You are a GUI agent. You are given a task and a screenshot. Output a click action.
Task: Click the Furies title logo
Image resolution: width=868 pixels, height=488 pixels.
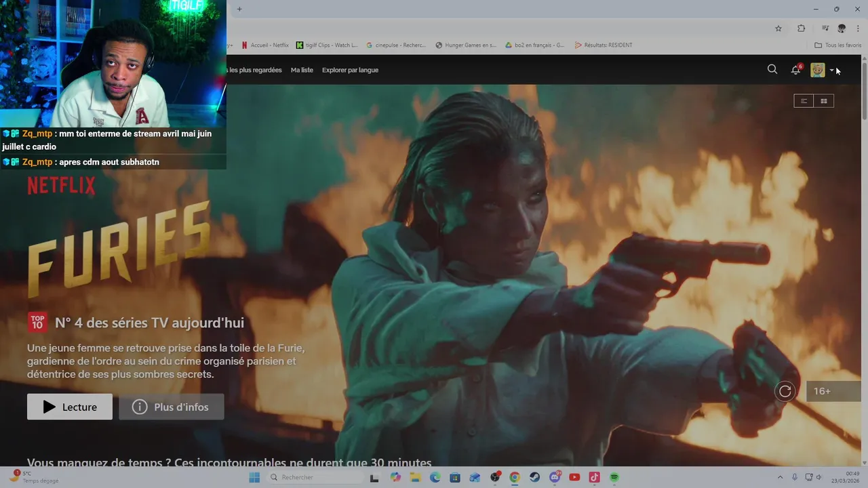119,249
